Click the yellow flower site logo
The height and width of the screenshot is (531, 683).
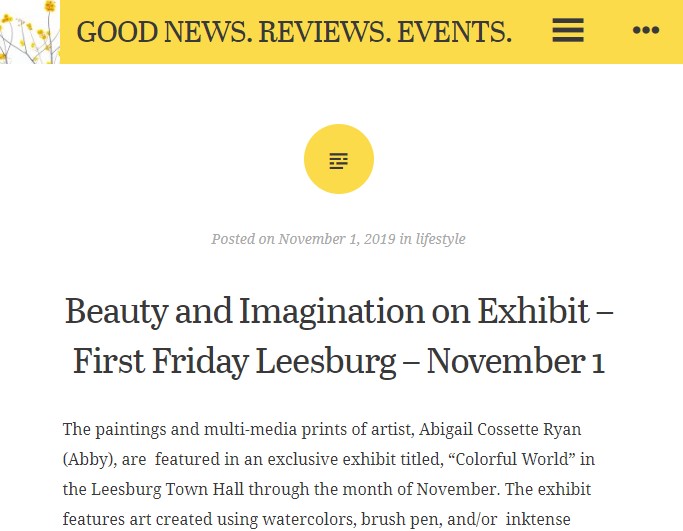pos(29,31)
